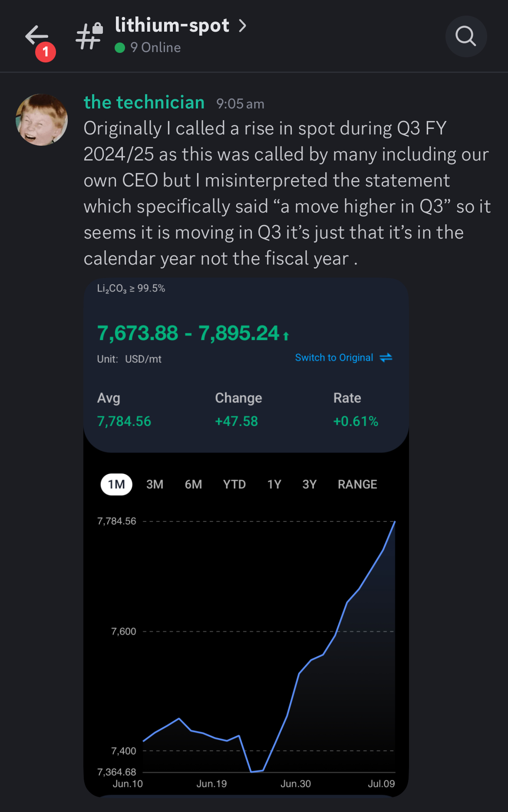This screenshot has height=812, width=508.
Task: Show the 3Y price history
Action: [309, 484]
